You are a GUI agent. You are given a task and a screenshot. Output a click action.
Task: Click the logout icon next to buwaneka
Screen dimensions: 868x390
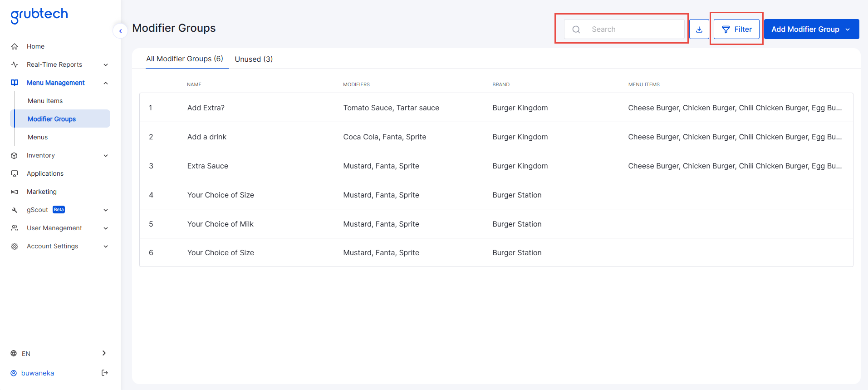104,373
